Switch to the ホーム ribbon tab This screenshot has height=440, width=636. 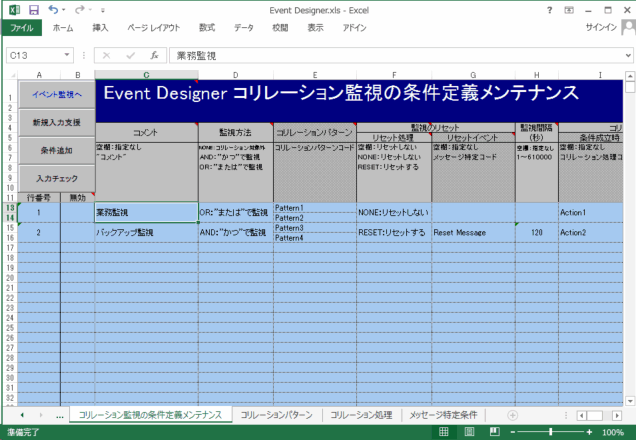(63, 28)
